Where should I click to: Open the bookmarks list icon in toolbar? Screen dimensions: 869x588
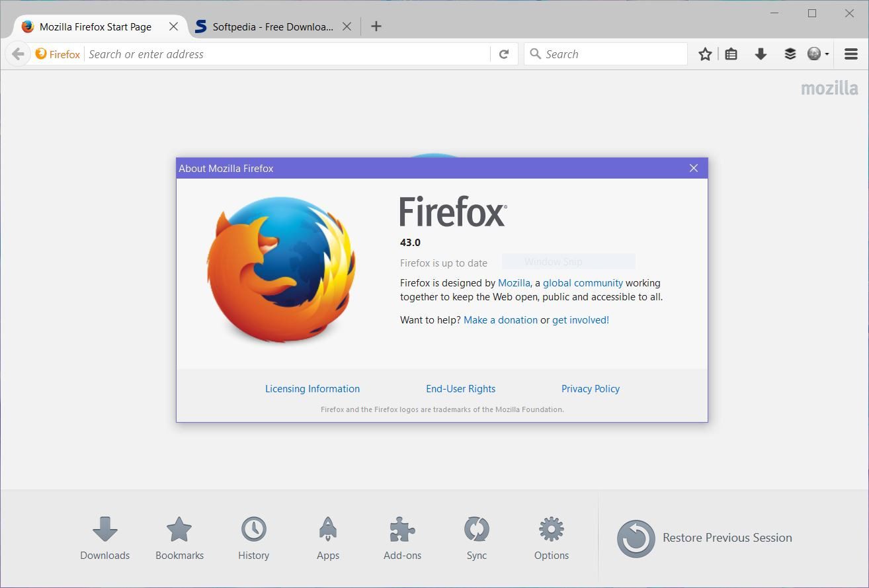coord(731,54)
